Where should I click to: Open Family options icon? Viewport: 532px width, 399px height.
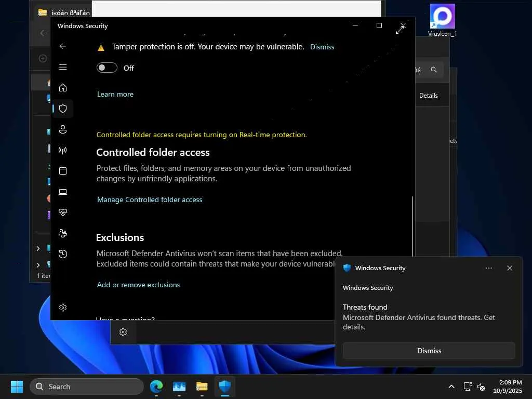pos(63,233)
